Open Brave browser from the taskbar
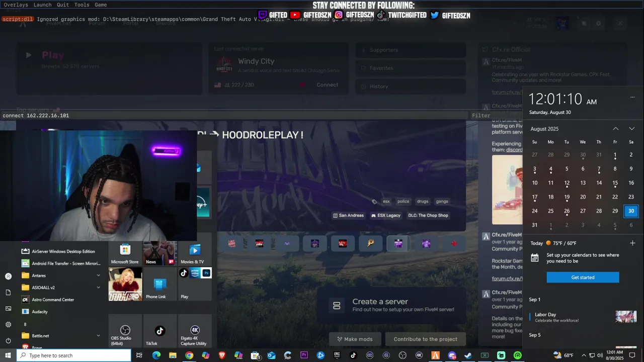The image size is (644, 362). [x=222, y=355]
